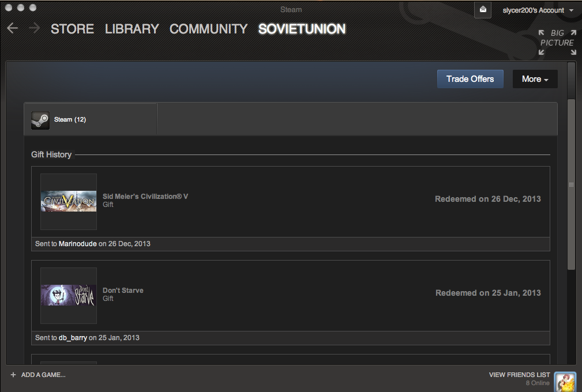Click the Sid Meier's Civilization V title
582x392 pixels.
click(x=145, y=197)
